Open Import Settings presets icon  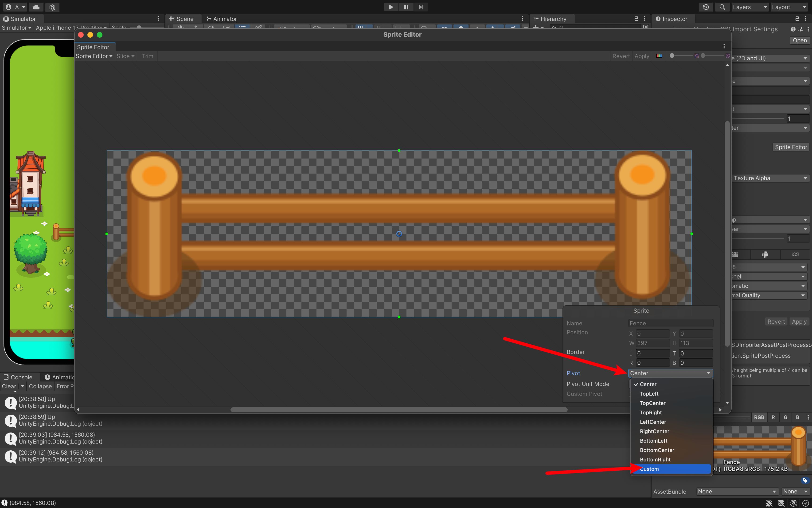800,29
